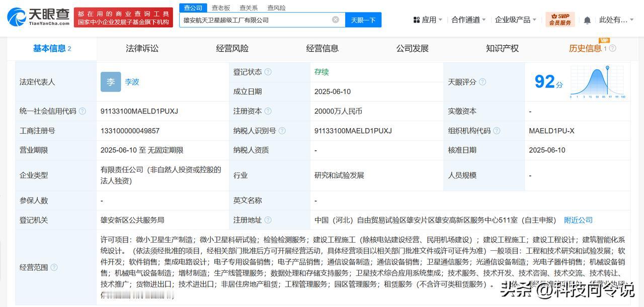Click help icon beside 纳税人识别号

[x=282, y=131]
